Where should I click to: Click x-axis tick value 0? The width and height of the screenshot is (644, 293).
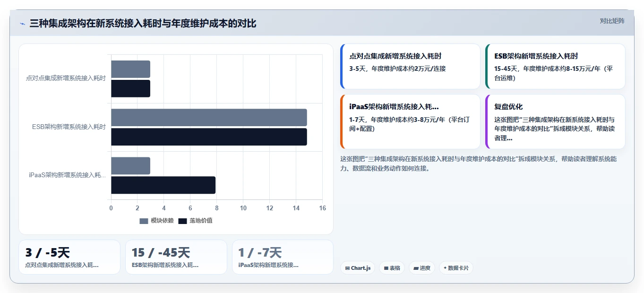tap(111, 208)
